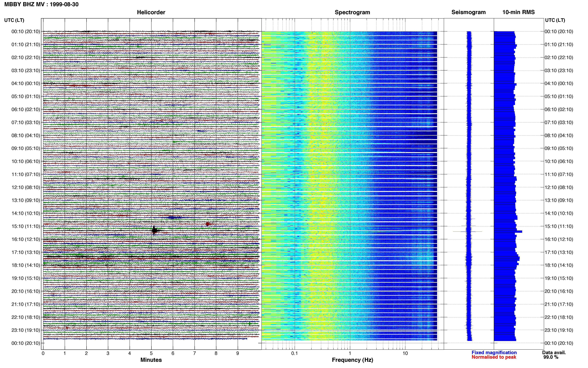The width and height of the screenshot is (588, 368).
Task: Click the right 'UTC (LT)' axis header
Action: pos(555,20)
